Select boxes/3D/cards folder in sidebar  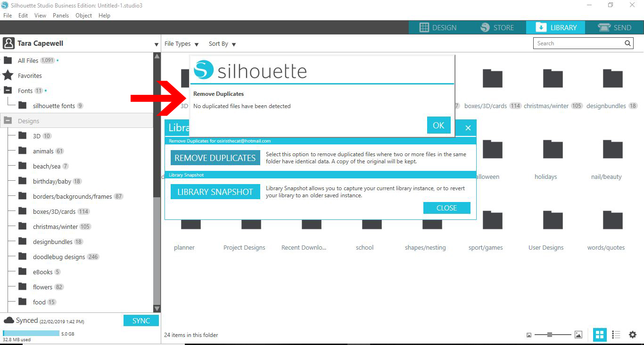point(54,211)
